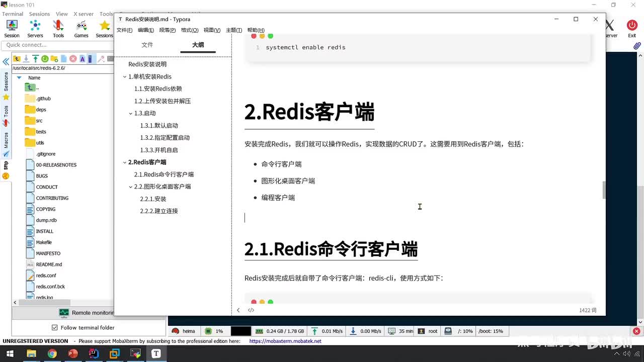Click the word count 1422 词
The width and height of the screenshot is (644, 362).
click(x=588, y=310)
